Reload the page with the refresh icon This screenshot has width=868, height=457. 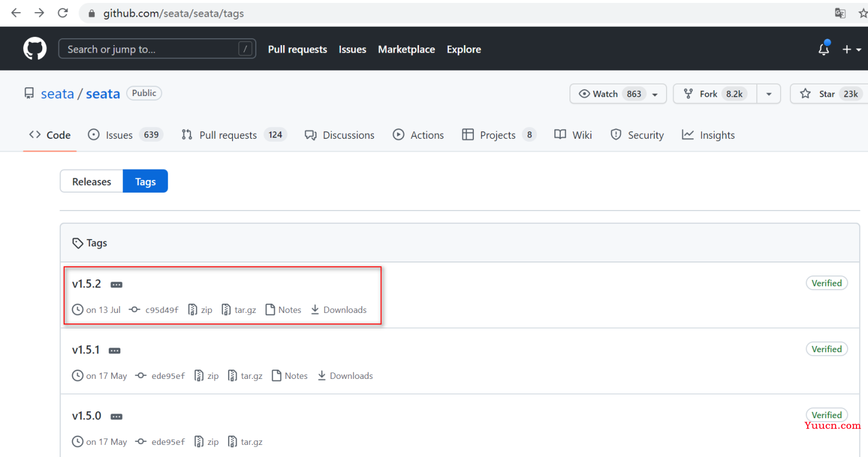click(62, 13)
